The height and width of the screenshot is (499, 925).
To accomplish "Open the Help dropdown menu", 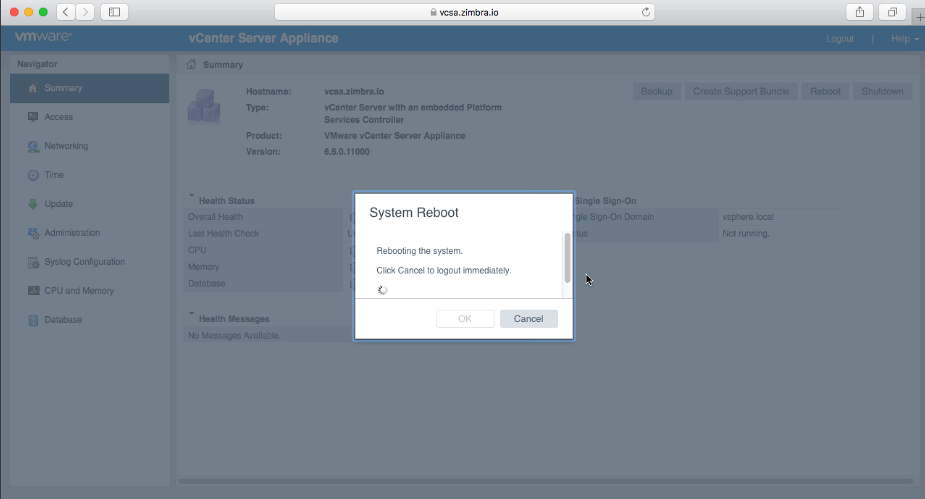I will click(904, 39).
